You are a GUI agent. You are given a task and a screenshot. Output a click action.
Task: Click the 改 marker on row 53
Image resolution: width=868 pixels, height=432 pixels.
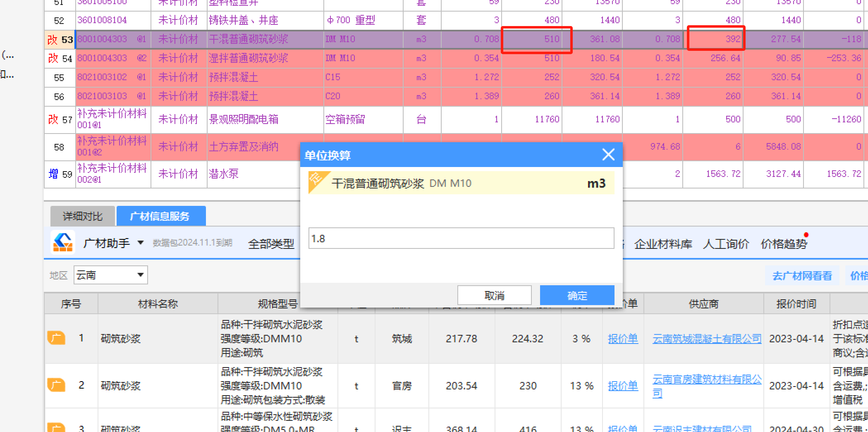pos(53,40)
